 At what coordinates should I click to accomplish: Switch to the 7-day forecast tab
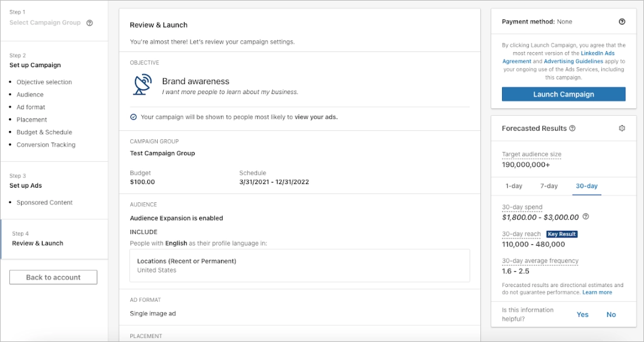[549, 186]
